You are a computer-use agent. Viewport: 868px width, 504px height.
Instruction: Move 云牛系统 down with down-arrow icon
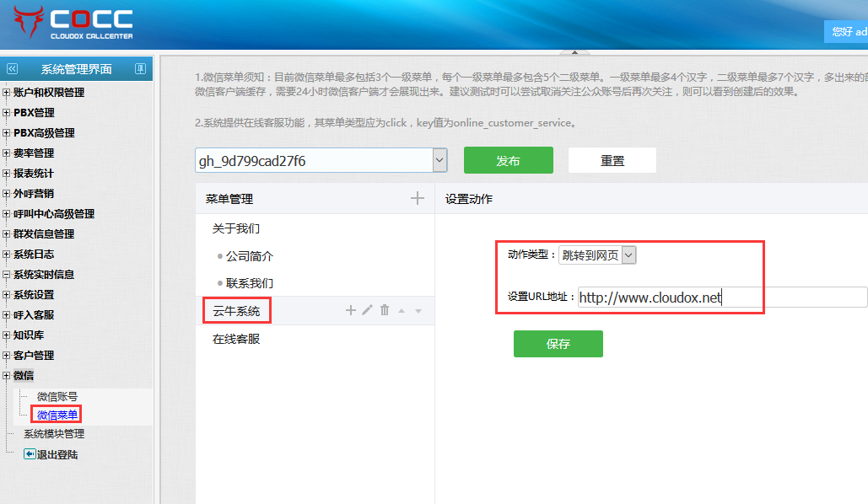(418, 311)
